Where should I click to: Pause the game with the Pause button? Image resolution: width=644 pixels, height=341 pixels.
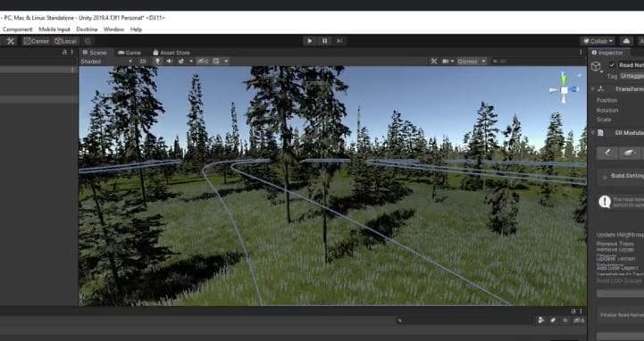324,41
